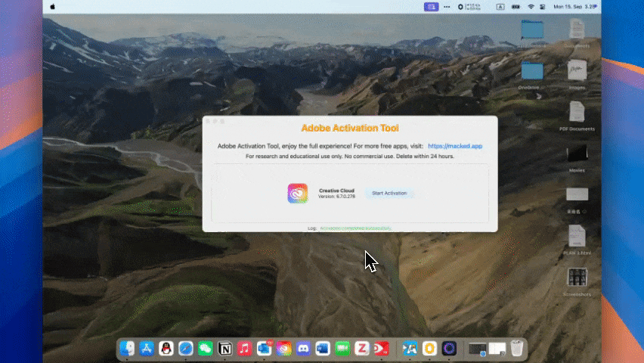This screenshot has height=363, width=644.
Task: Click the 'Version: 6.7.0.278' text
Action: click(x=336, y=197)
